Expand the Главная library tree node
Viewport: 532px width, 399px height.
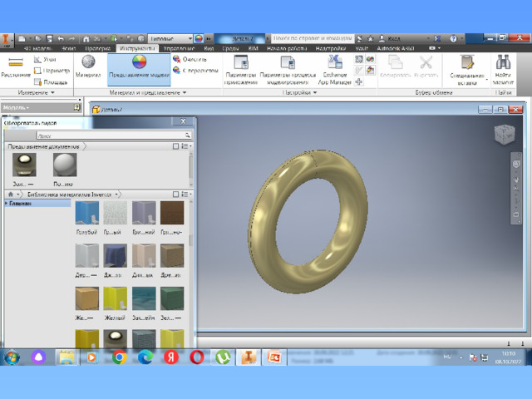click(x=6, y=203)
